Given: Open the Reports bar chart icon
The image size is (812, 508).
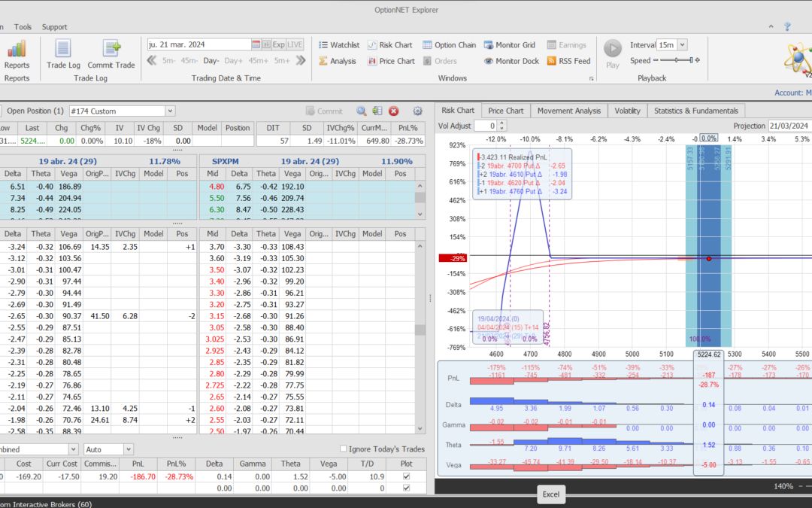Looking at the screenshot, I should [x=17, y=49].
